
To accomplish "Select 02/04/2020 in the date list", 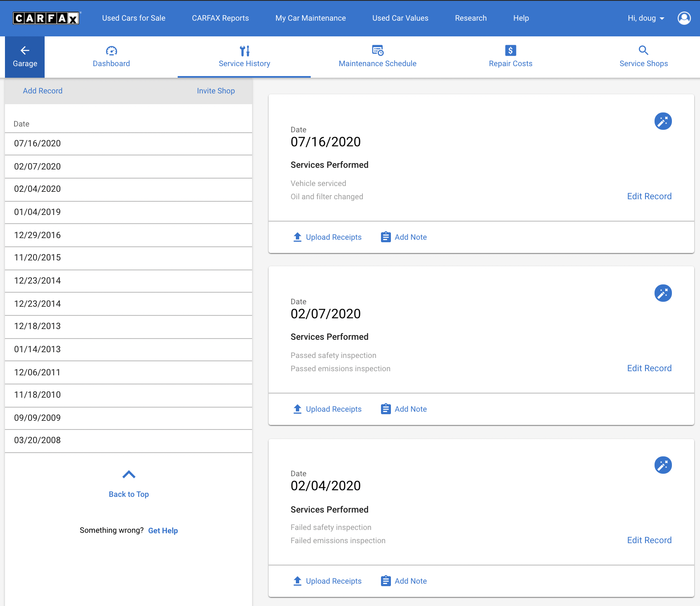I will click(129, 190).
